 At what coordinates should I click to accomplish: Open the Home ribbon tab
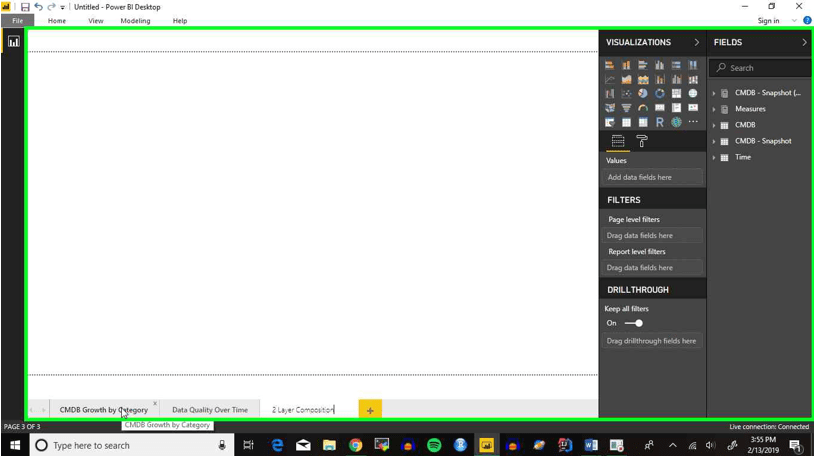57,21
